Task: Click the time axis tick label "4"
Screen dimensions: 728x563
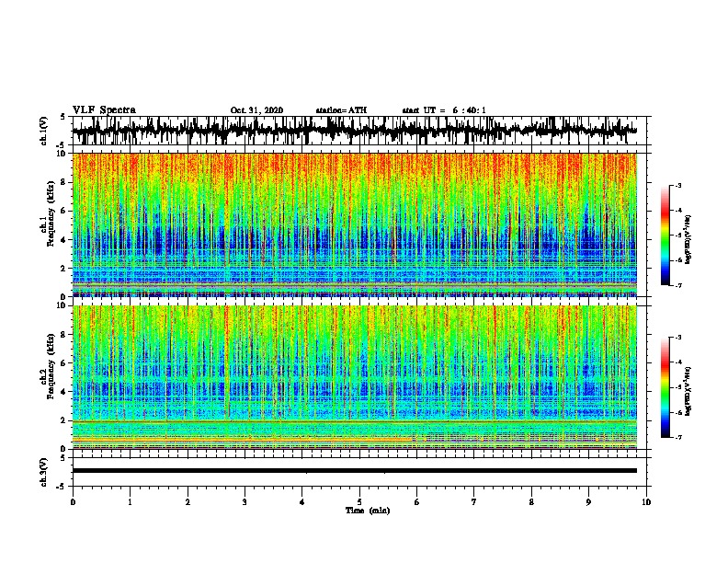Action: pos(302,502)
